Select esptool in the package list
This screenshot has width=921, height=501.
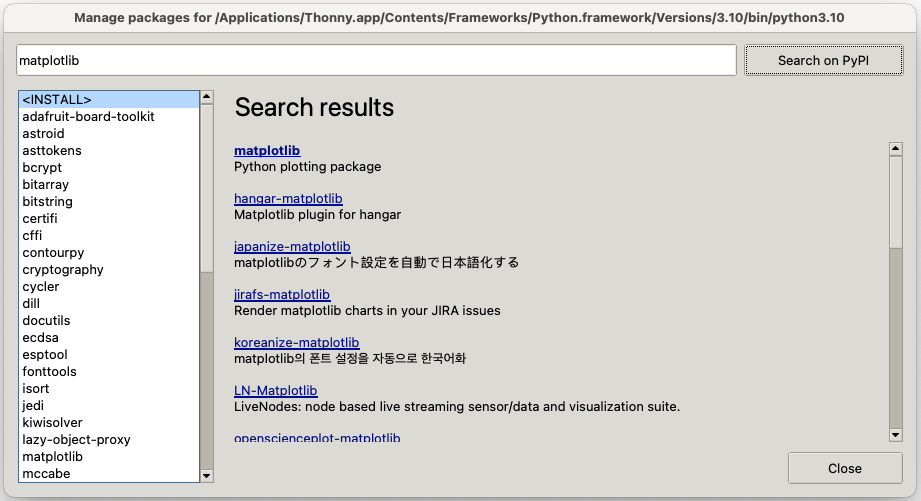coord(109,355)
